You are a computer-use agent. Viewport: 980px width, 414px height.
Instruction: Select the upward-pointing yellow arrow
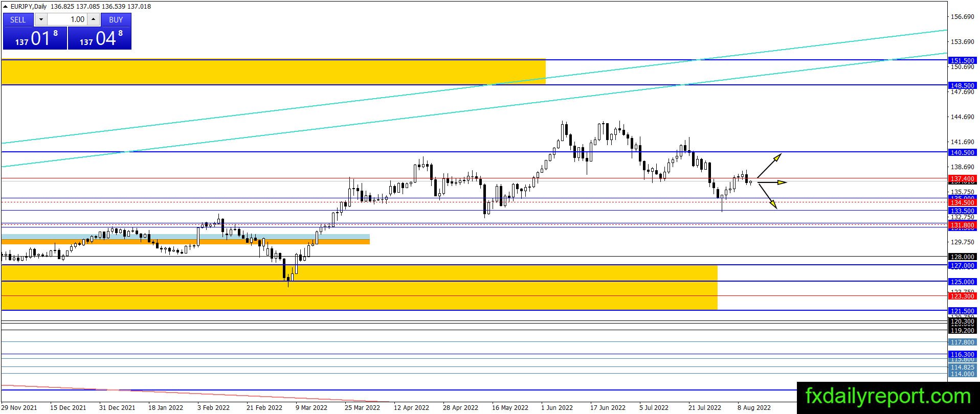[769, 166]
